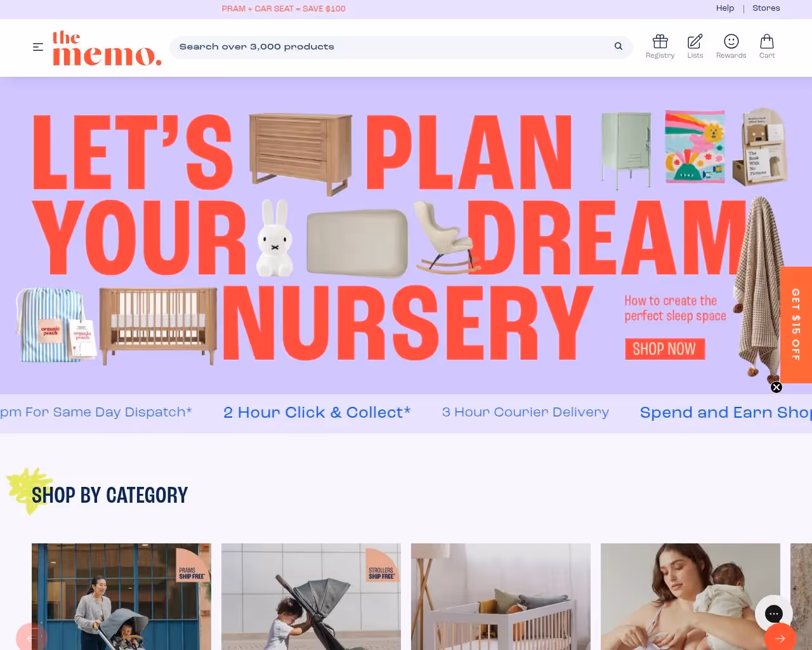The width and height of the screenshot is (812, 650).
Task: Click the Pram + Car Seat promo link
Action: click(x=284, y=9)
